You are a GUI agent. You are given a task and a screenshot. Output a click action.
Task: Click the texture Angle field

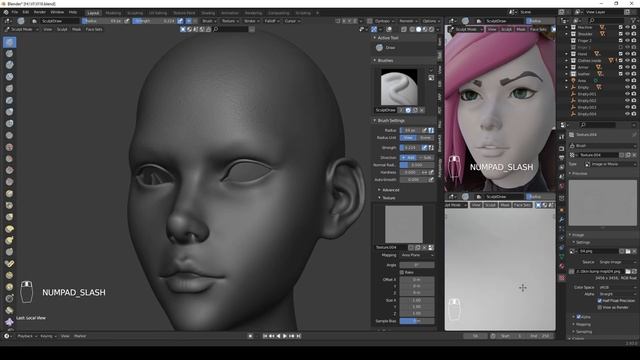(x=417, y=265)
